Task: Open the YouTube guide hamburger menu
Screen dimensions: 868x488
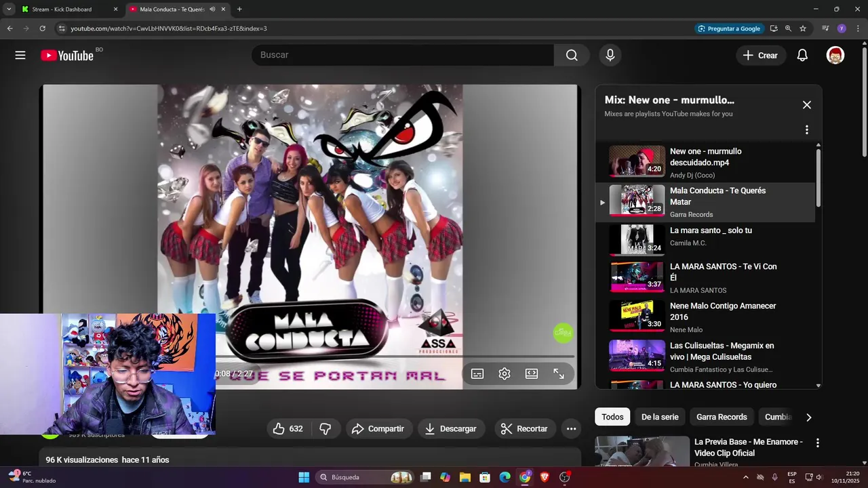Action: [x=20, y=55]
